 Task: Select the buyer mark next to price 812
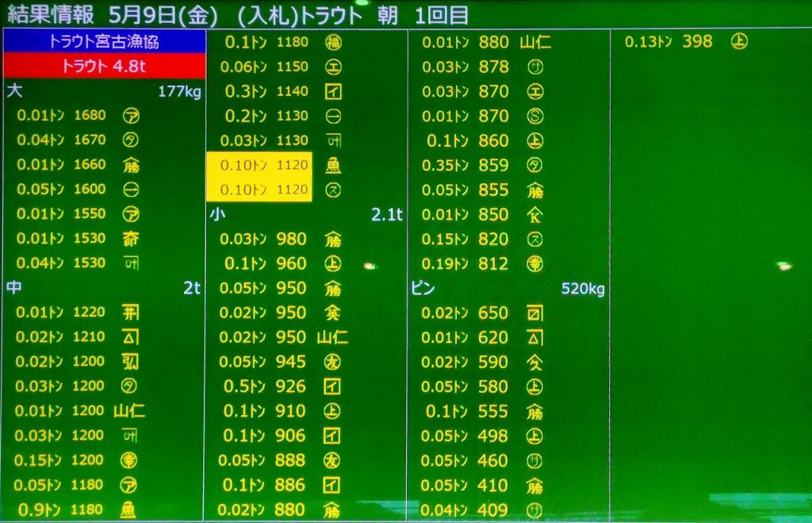pos(535,264)
